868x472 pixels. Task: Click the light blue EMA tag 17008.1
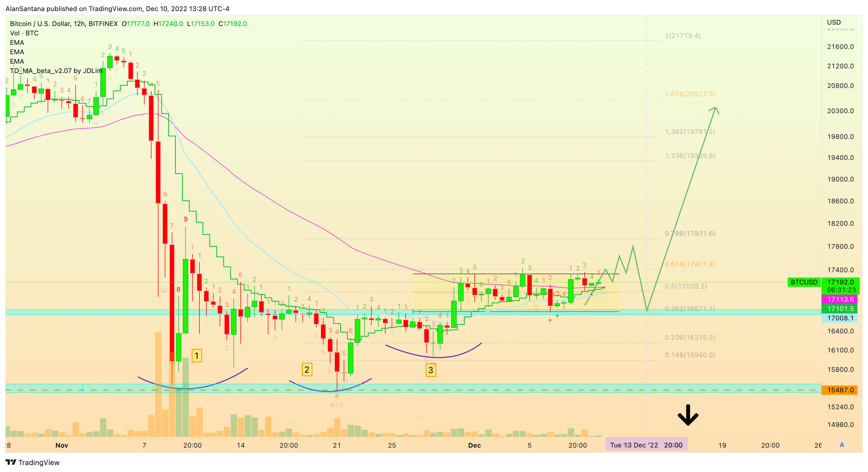tap(839, 318)
